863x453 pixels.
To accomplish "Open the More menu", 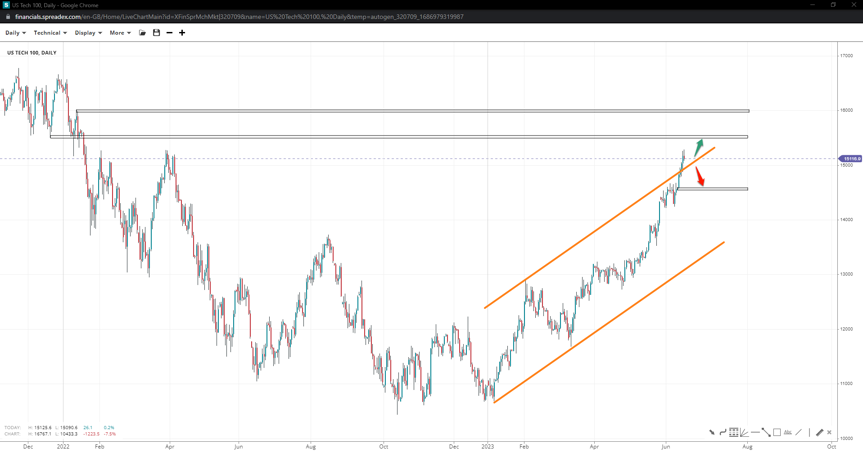I will click(x=120, y=33).
